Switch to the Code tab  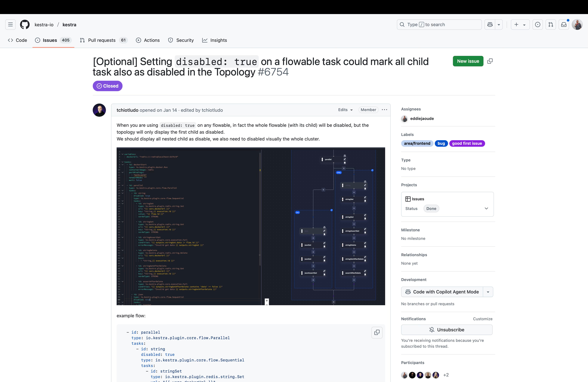(17, 40)
